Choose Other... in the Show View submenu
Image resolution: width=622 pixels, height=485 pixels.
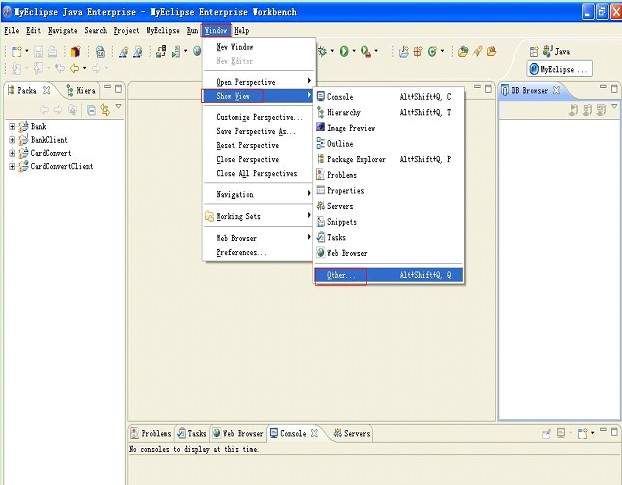[x=341, y=275]
